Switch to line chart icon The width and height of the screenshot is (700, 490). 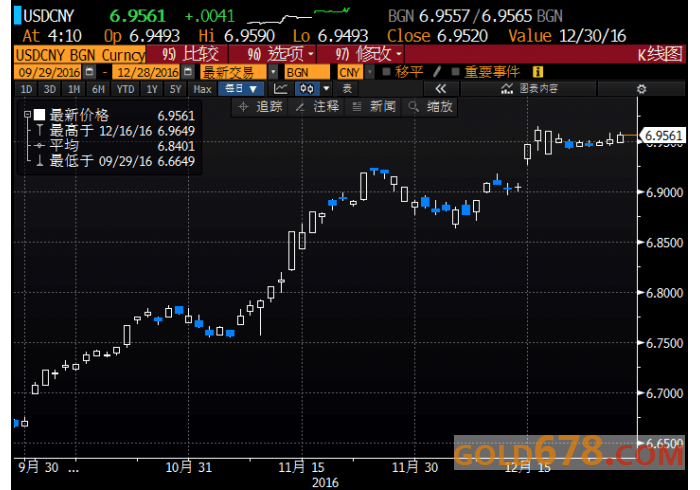coord(280,89)
